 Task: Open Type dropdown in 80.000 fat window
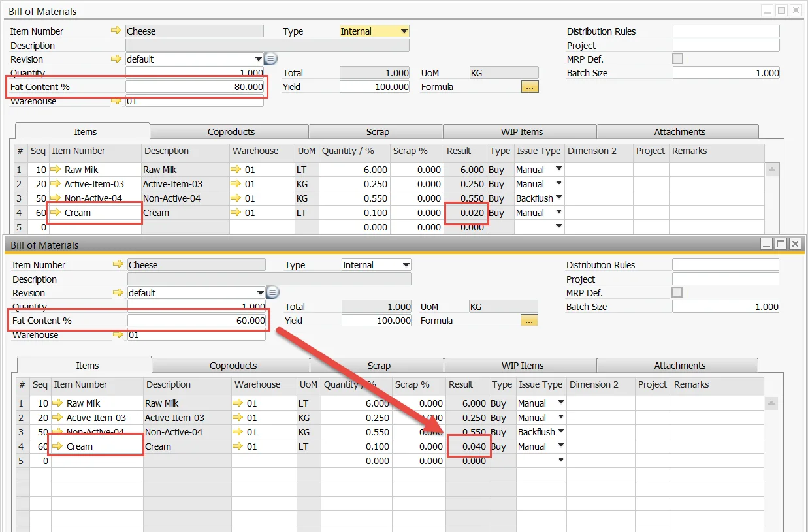click(x=404, y=31)
